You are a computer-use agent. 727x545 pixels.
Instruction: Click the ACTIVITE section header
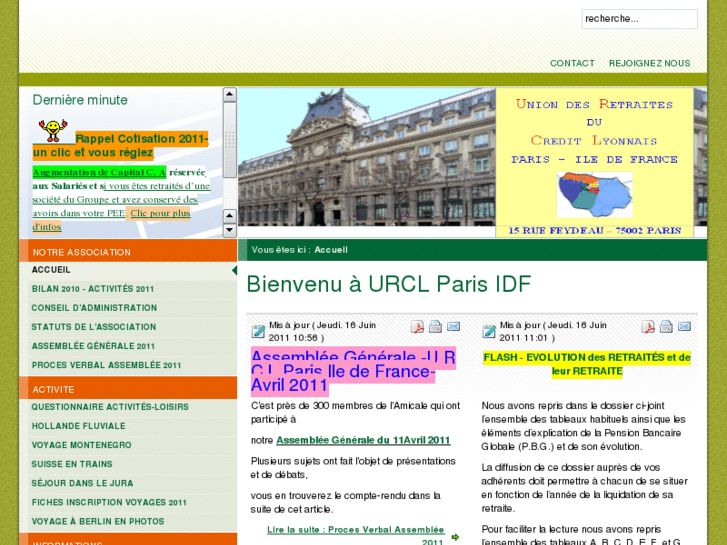(128, 388)
